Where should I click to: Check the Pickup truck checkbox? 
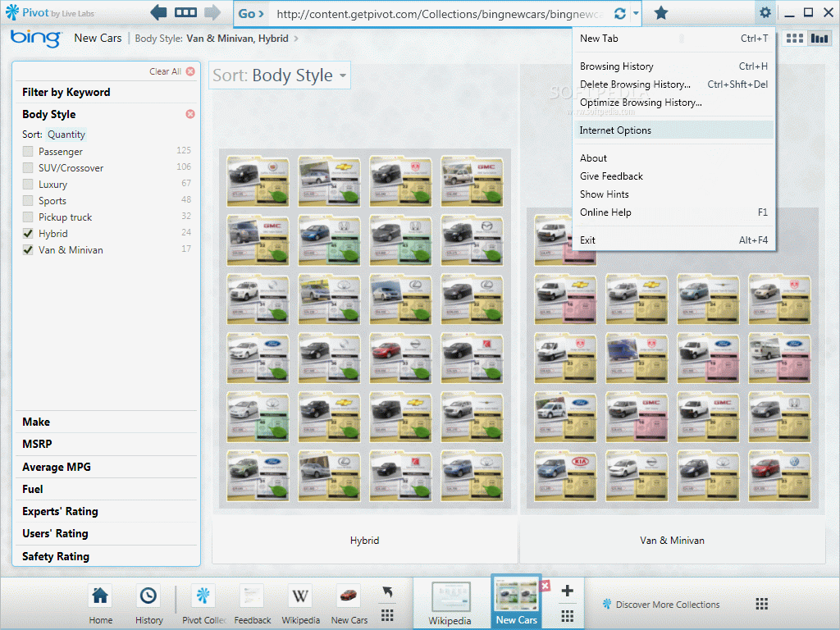tap(28, 217)
